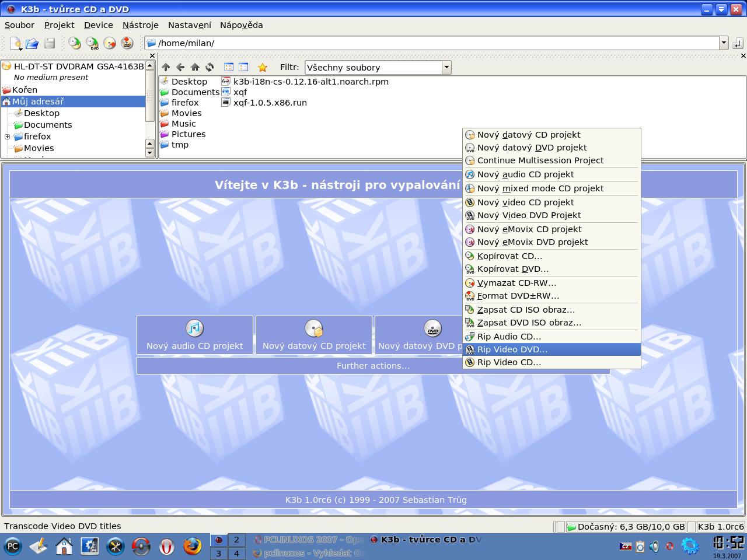Reload the file list with refresh icon
This screenshot has height=560, width=747.
[x=210, y=67]
